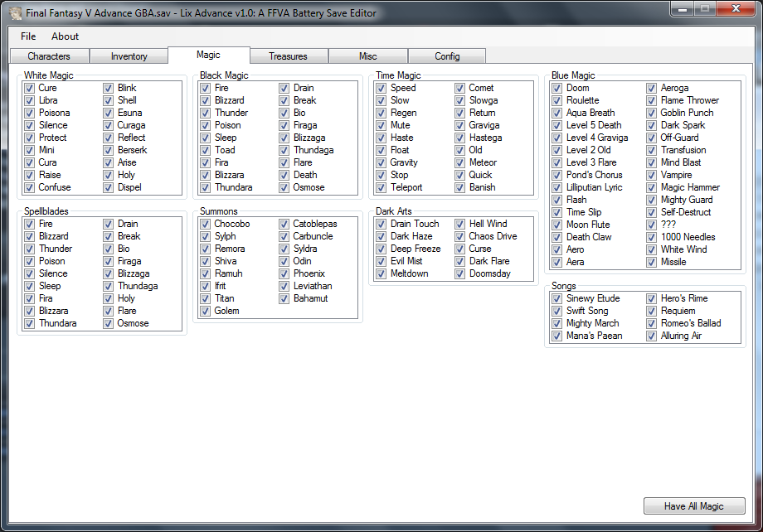Uncheck the Black Magic Sleep spell
Image resolution: width=763 pixels, height=532 pixels.
pos(206,138)
